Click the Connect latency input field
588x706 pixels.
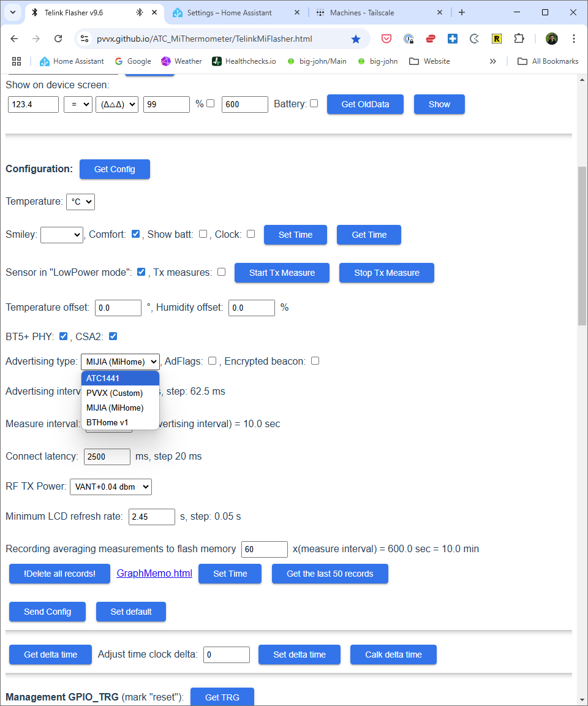click(x=107, y=457)
